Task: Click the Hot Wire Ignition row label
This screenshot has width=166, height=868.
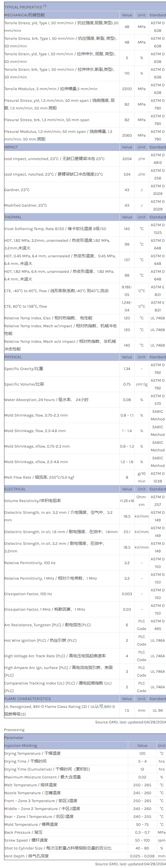Action: pos(40,641)
